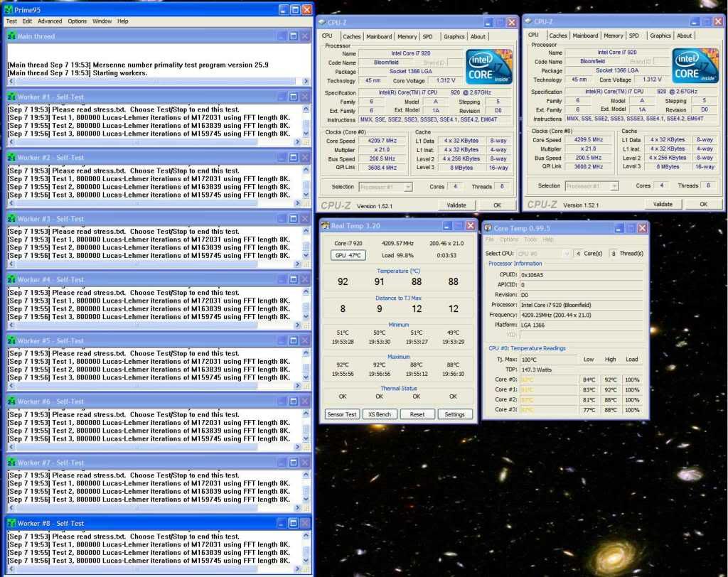Click OK in the right CPU-Z window
This screenshot has width=728, height=577.
tap(703, 204)
